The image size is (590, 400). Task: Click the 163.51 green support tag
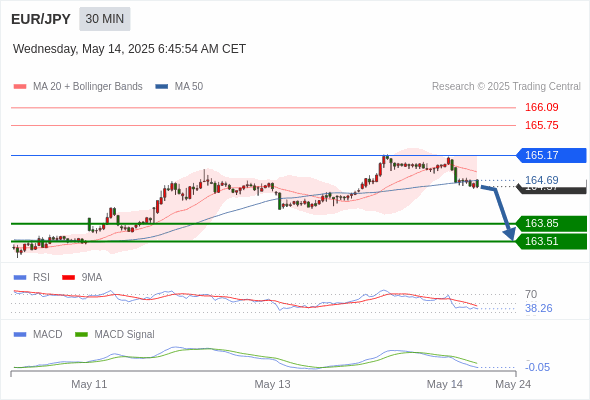[551, 241]
